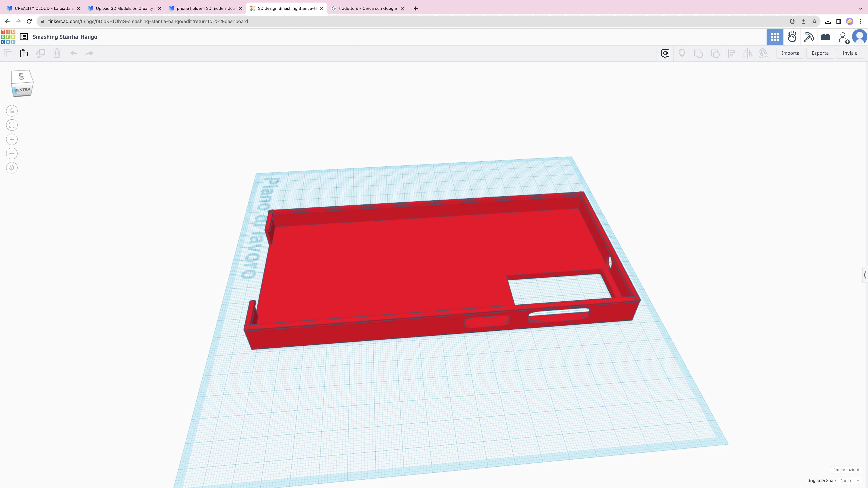This screenshot has width=868, height=488.
Task: Switch to the Blocks pickaxe mode
Action: click(x=809, y=37)
